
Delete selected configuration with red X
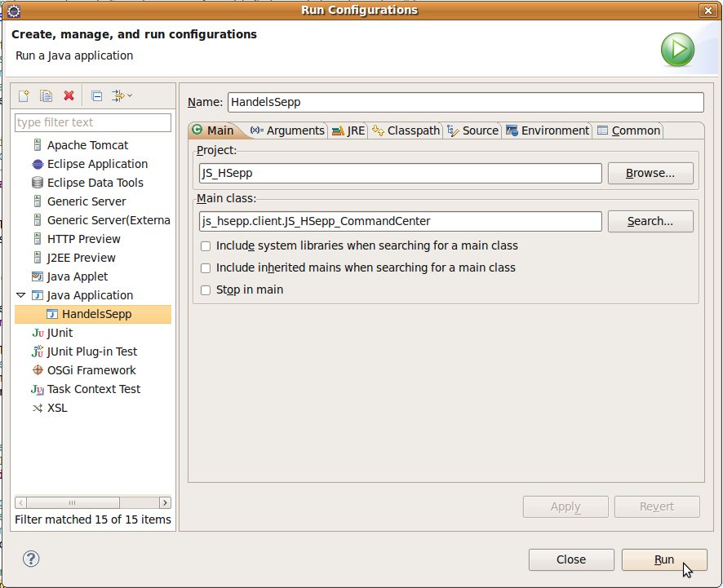[x=69, y=95]
